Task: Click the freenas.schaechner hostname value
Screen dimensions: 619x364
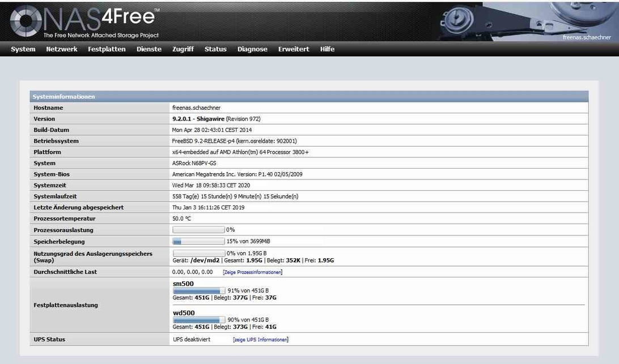Action: [x=196, y=108]
